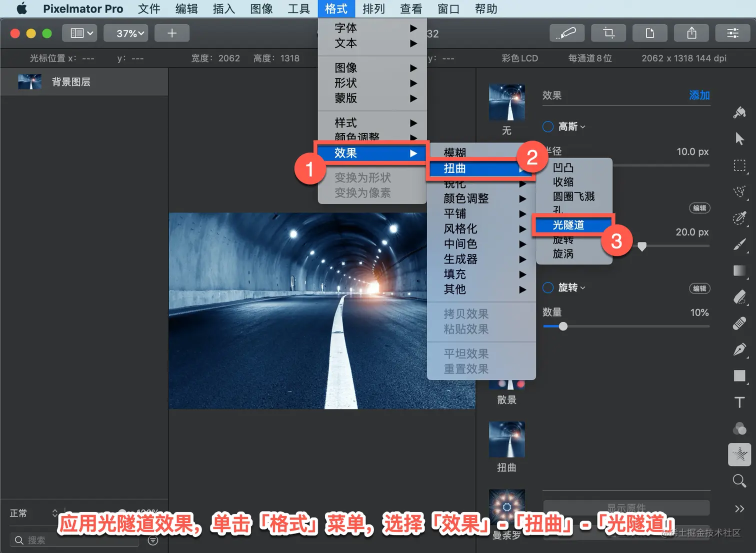Open the 排列 menu

point(373,8)
